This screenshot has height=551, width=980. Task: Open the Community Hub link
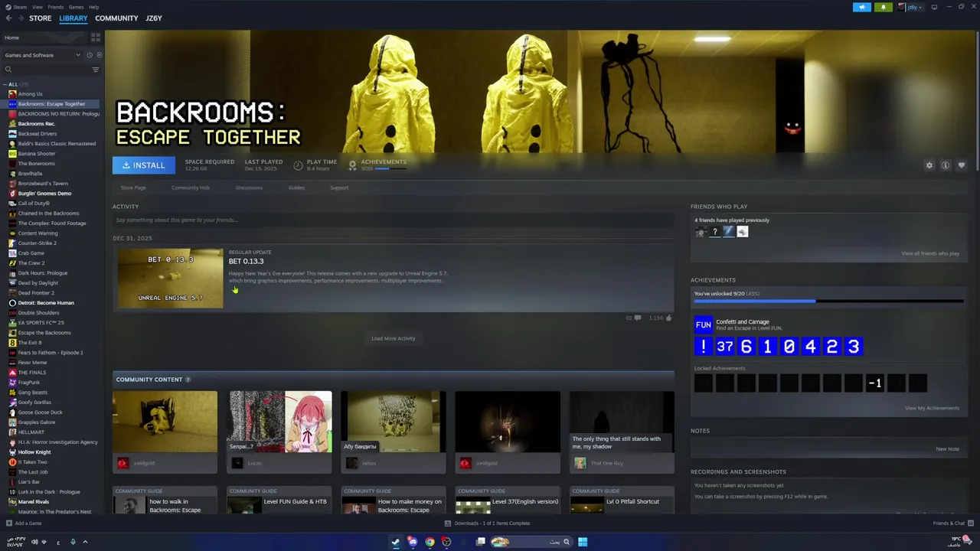[x=190, y=187]
